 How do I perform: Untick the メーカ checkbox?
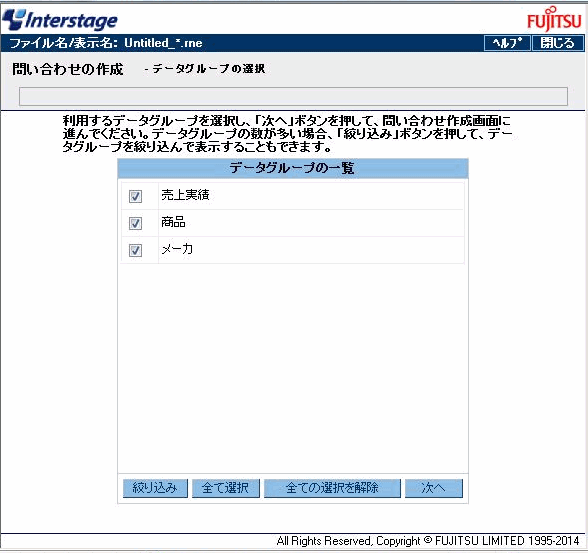click(135, 250)
